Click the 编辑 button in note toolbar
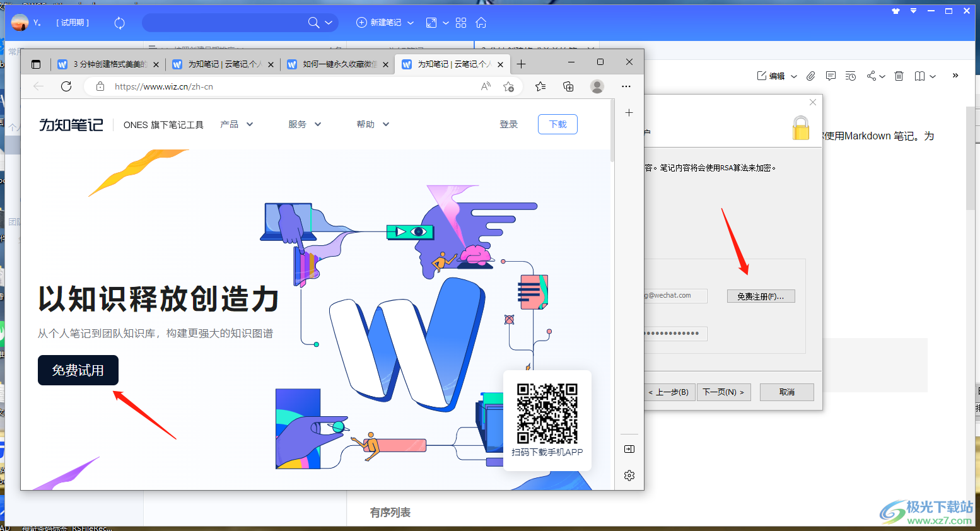The width and height of the screenshot is (980, 531). (x=771, y=76)
